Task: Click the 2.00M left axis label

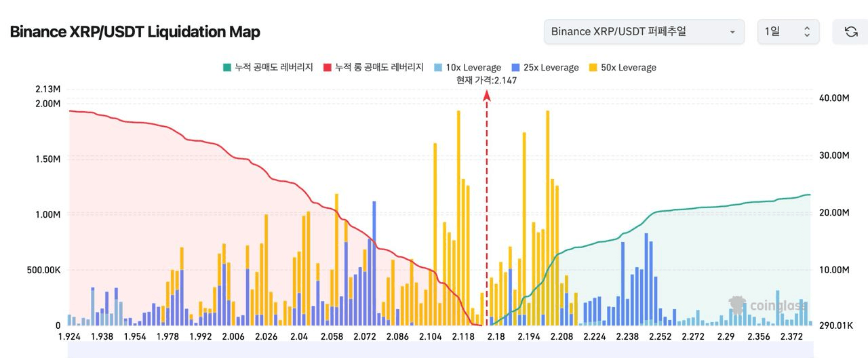Action: click(47, 103)
